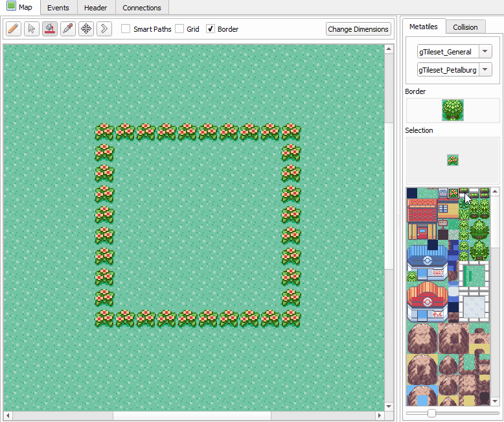The image size is (504, 422).
Task: Click the Pokémon Center building metatile
Action: [x=427, y=301]
